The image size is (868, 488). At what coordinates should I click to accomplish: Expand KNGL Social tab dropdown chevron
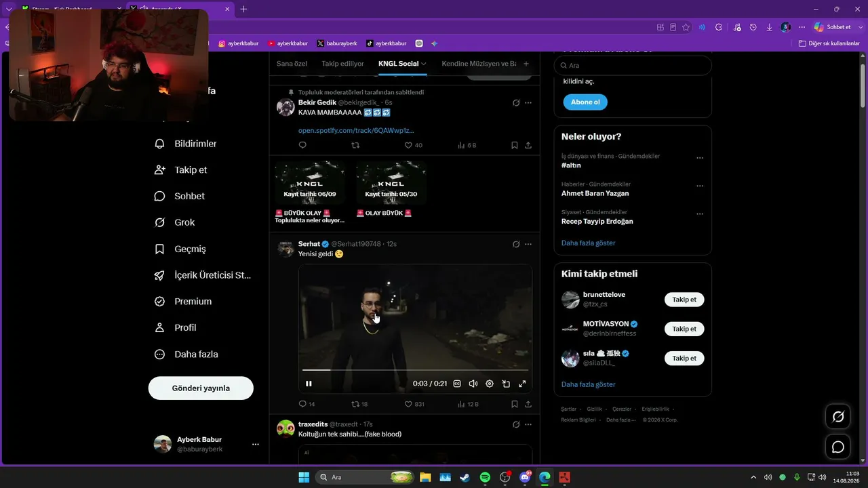click(x=424, y=64)
